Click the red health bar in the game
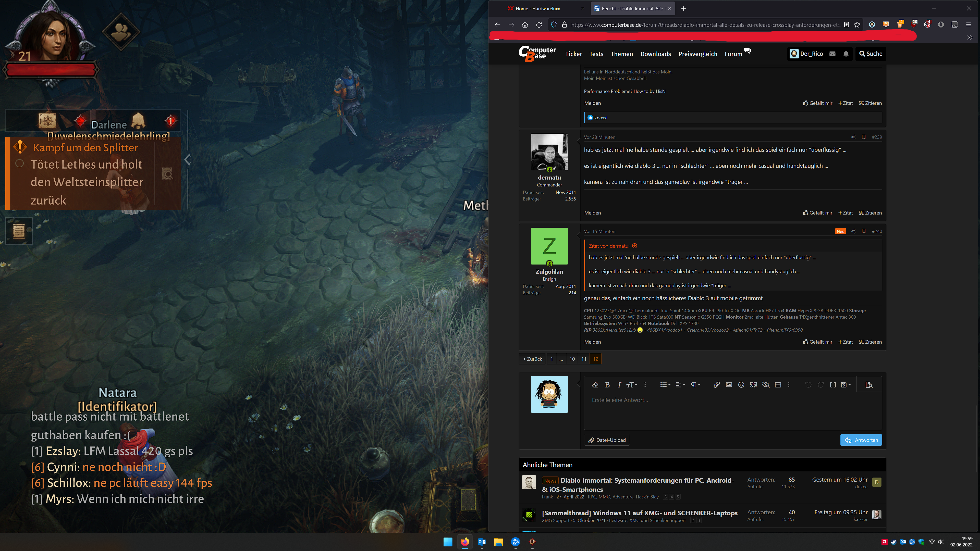 51,70
